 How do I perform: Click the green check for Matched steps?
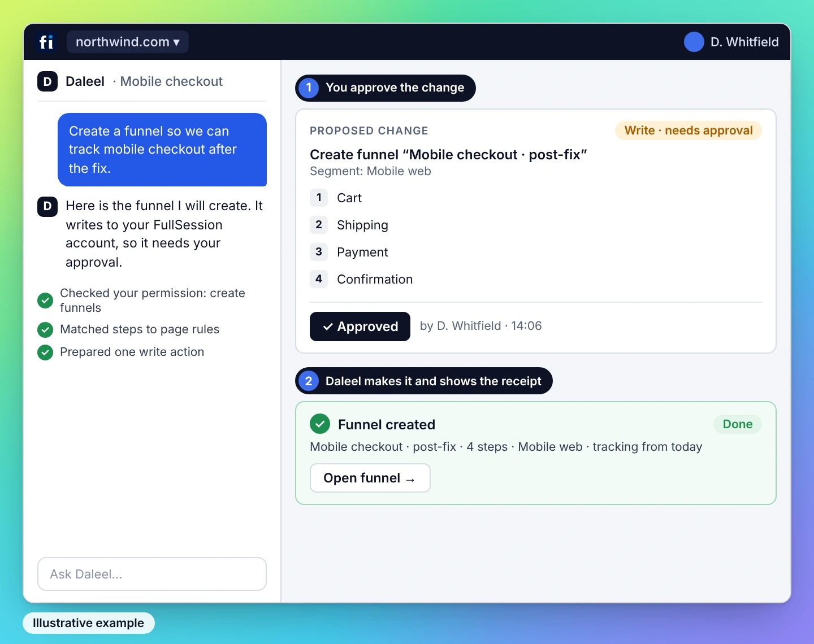45,329
